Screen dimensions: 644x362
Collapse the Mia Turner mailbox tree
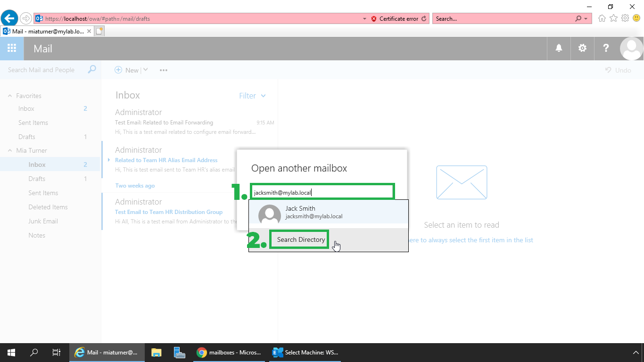point(10,150)
